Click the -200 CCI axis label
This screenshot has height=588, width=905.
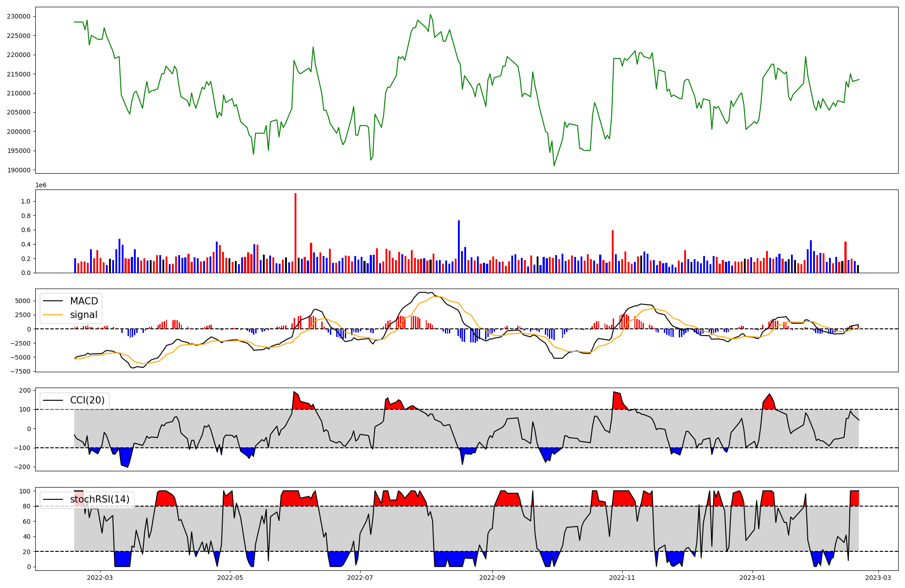click(22, 467)
